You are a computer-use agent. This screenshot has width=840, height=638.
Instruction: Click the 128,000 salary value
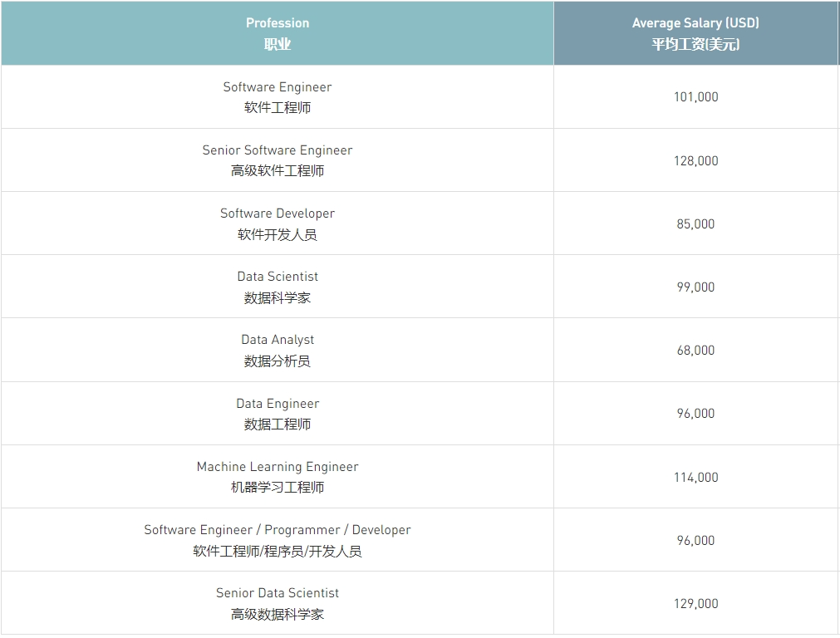(696, 160)
